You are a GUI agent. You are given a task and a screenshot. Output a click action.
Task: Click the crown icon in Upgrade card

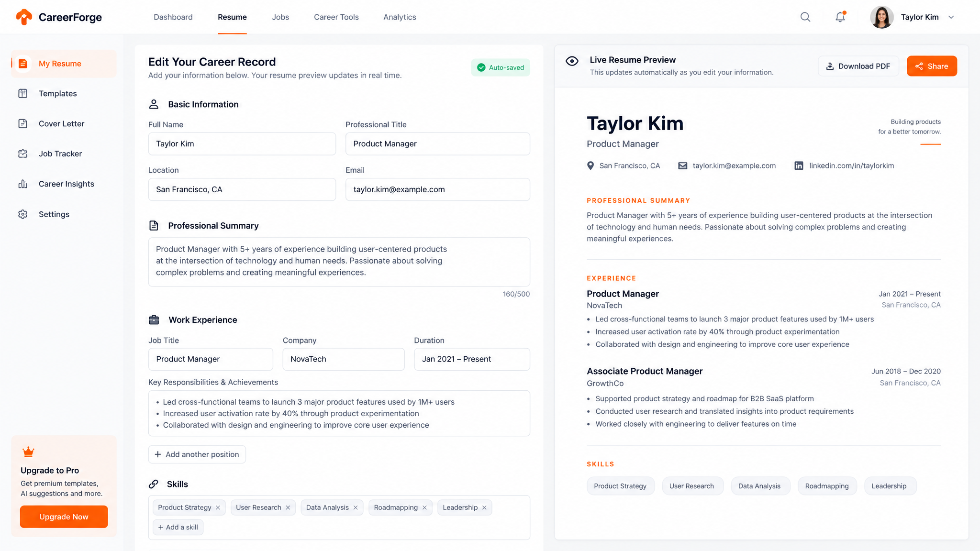pyautogui.click(x=28, y=452)
